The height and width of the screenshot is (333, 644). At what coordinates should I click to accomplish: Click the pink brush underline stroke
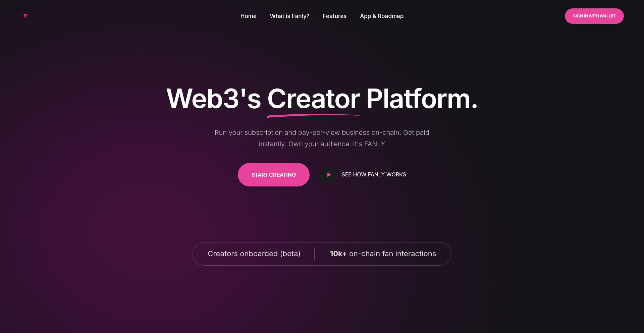tap(313, 116)
